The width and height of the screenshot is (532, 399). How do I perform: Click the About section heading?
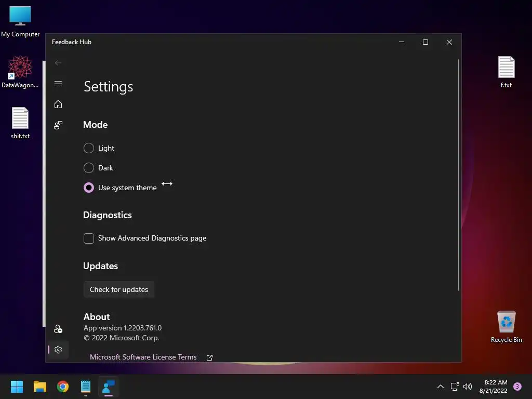click(97, 317)
